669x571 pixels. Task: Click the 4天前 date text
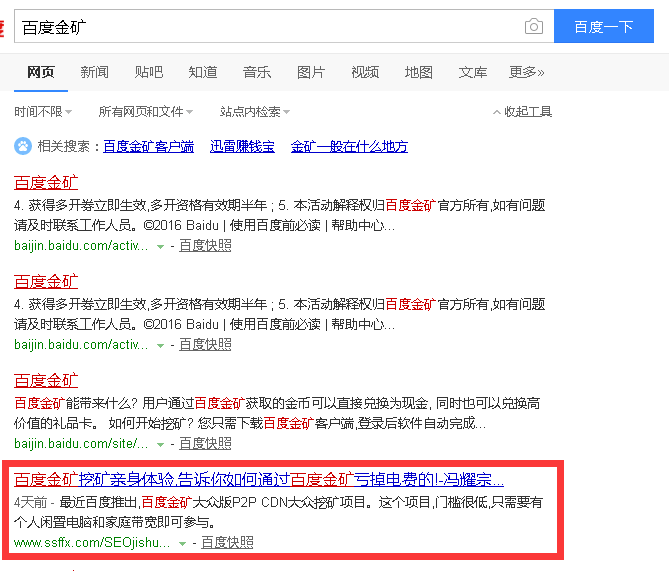pos(30,502)
